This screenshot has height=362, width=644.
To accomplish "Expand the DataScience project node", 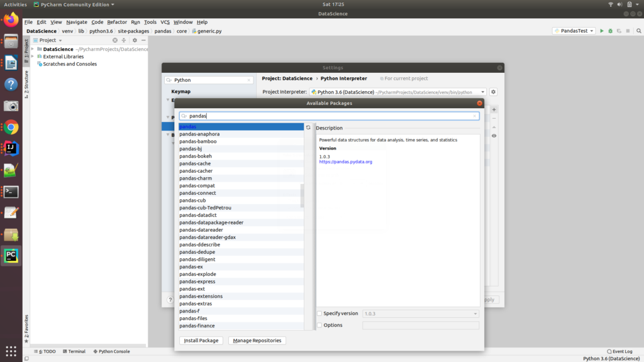I will (31, 48).
